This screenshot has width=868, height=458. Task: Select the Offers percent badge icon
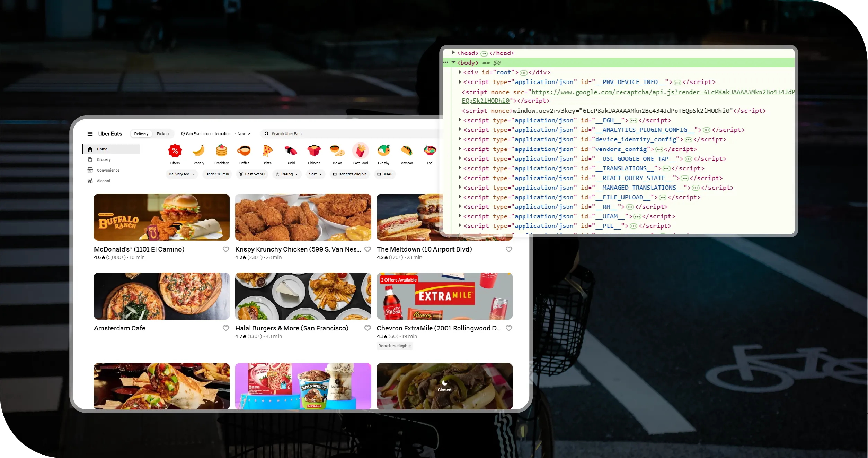pos(175,151)
